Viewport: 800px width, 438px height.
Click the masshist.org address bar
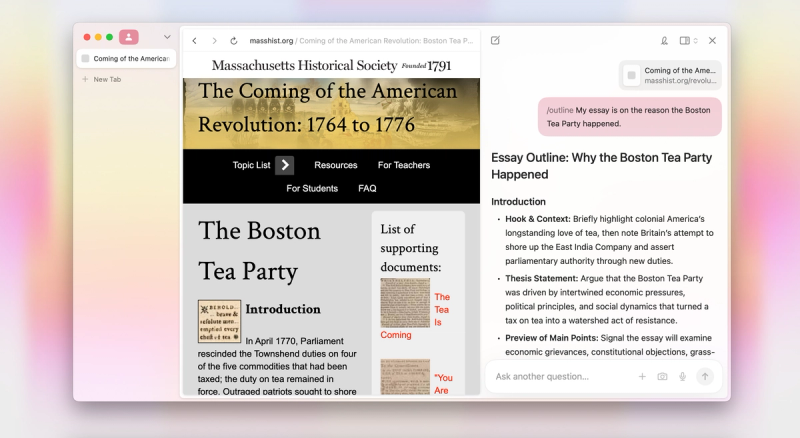click(361, 41)
